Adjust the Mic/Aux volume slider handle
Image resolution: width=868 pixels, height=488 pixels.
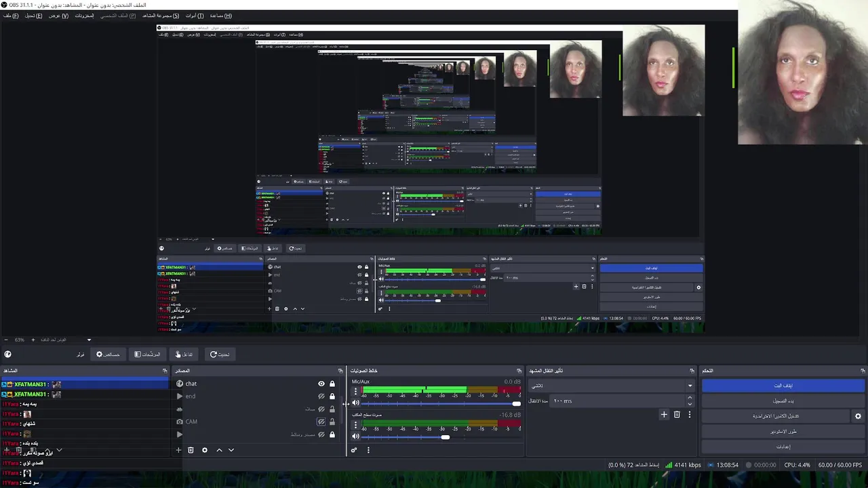click(517, 403)
